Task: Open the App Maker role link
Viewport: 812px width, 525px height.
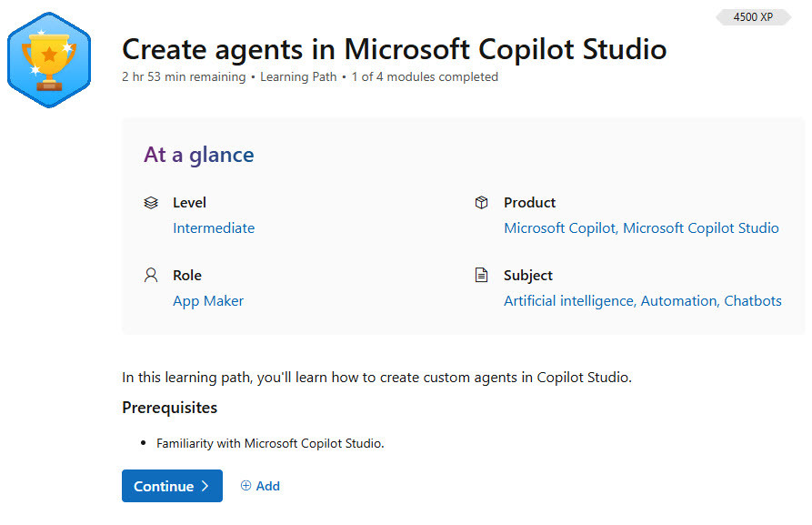Action: (208, 301)
